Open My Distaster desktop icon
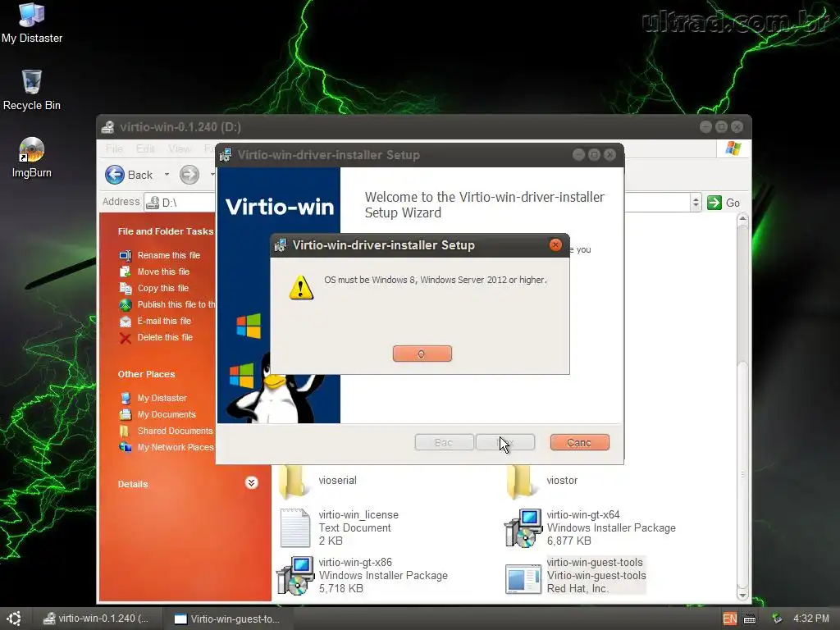This screenshot has width=840, height=630. (x=32, y=23)
